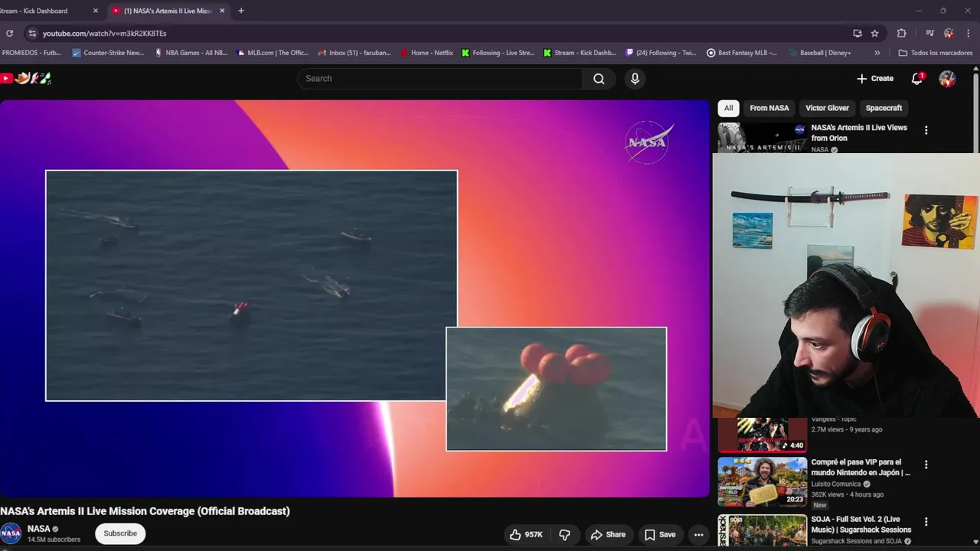
Task: Expand hidden bookmarks with double chevron
Action: click(x=877, y=53)
